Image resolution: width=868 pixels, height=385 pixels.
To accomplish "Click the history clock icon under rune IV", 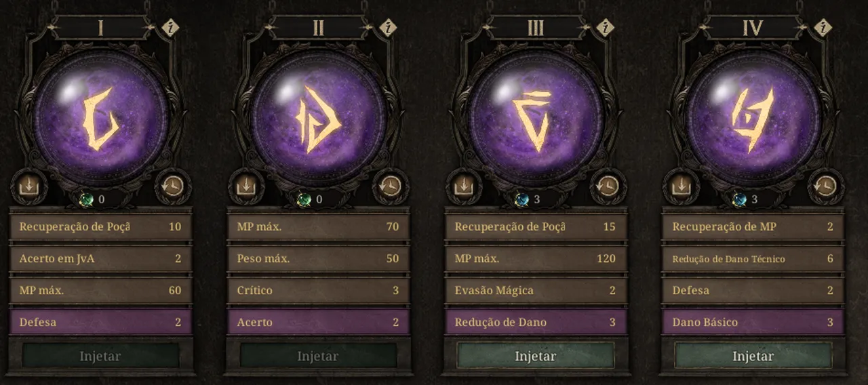I will click(826, 186).
